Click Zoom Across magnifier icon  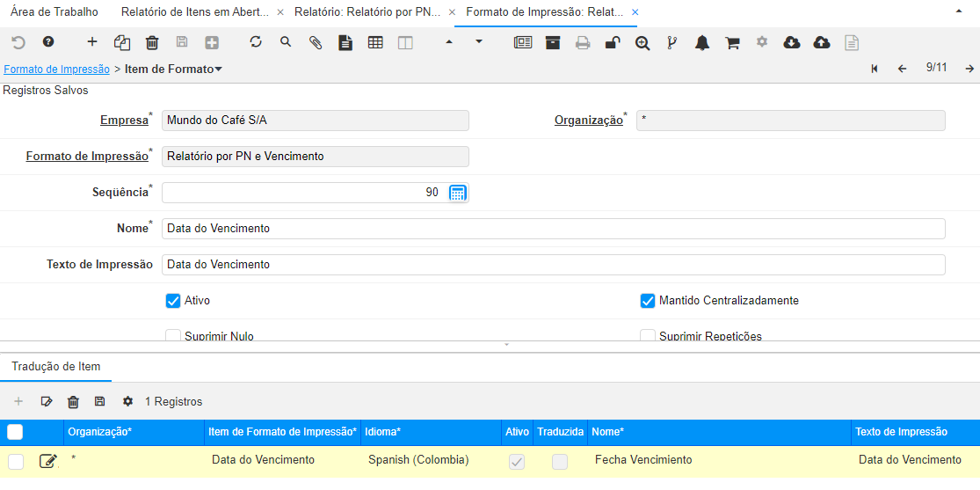642,42
